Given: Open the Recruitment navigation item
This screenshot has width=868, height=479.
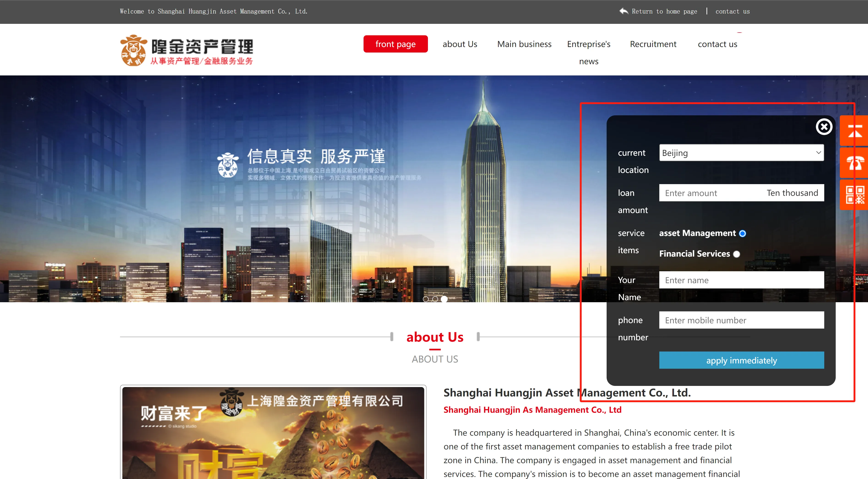Looking at the screenshot, I should tap(653, 44).
